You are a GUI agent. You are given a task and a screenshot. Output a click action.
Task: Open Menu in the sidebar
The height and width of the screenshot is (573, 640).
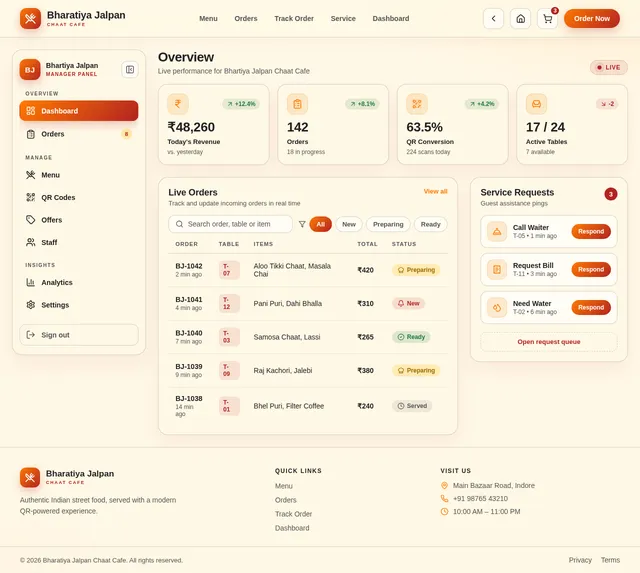79,175
